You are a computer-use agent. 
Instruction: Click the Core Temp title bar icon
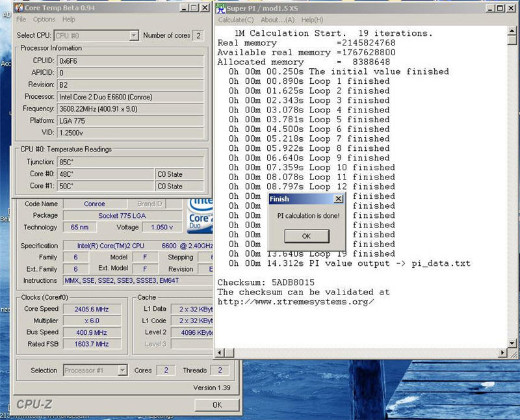pos(19,8)
